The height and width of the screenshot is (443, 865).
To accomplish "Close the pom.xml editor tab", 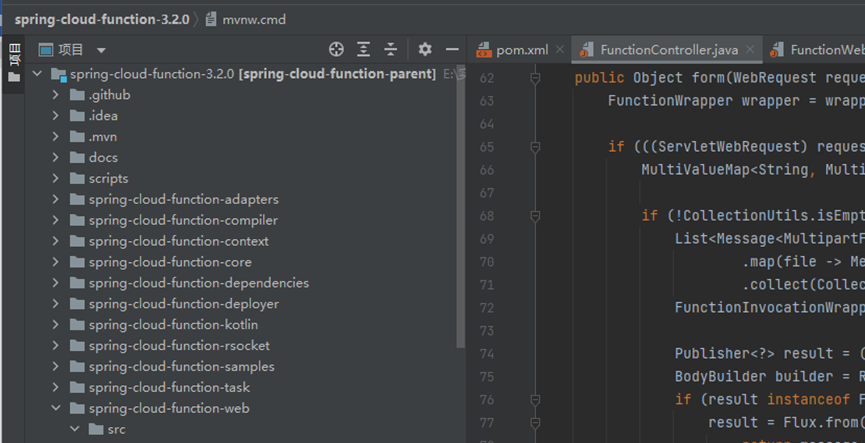I will tap(559, 50).
